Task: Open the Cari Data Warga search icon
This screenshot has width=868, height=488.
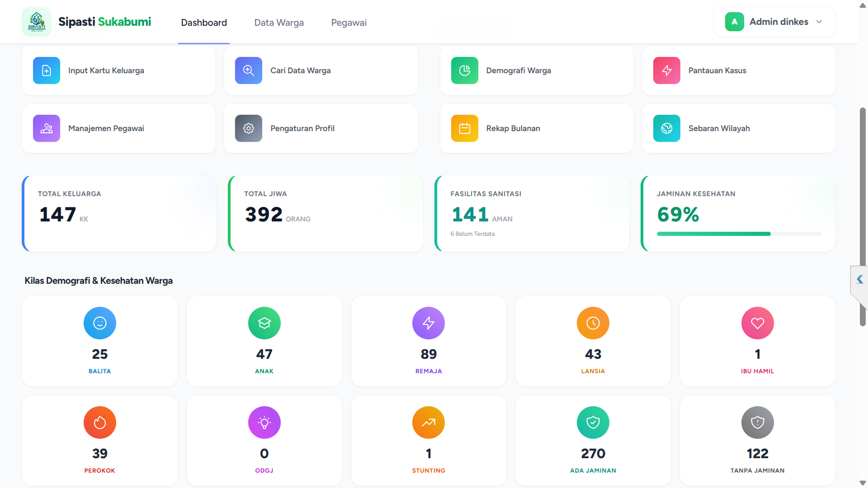Action: point(248,70)
